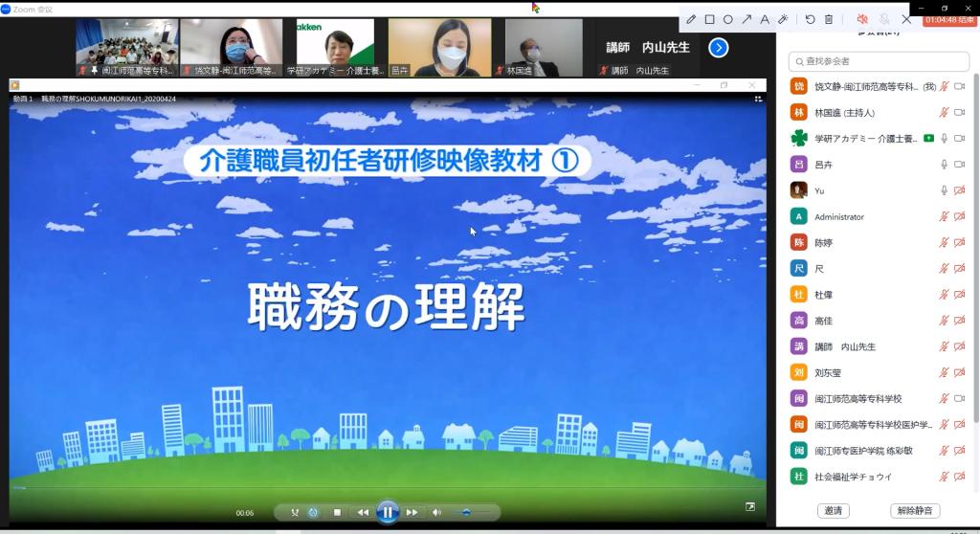The image size is (980, 534).
Task: Click the 邀请 invite button
Action: (833, 510)
